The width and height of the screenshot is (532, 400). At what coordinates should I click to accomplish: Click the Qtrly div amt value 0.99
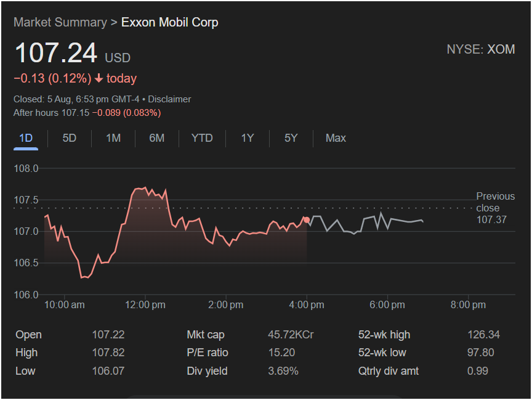[x=478, y=371]
